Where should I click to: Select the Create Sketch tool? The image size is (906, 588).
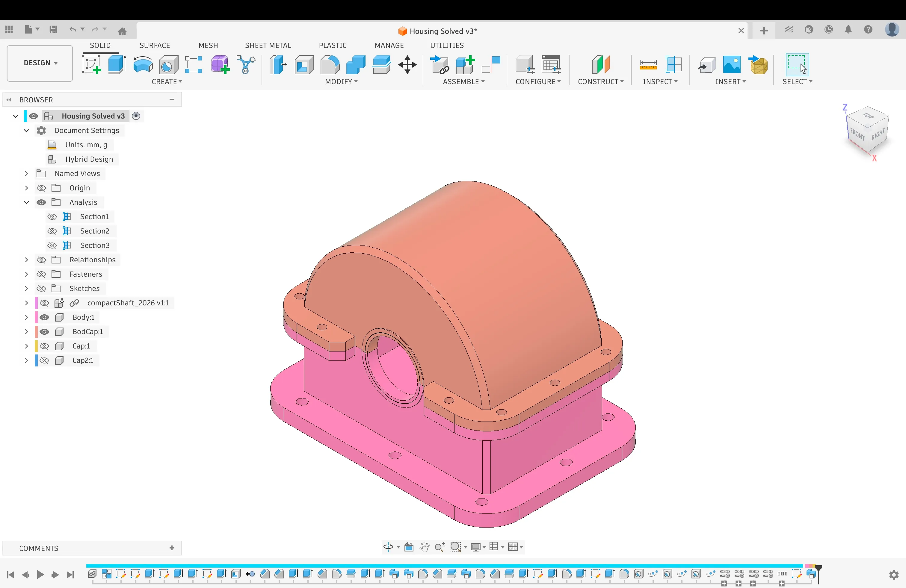click(x=92, y=64)
